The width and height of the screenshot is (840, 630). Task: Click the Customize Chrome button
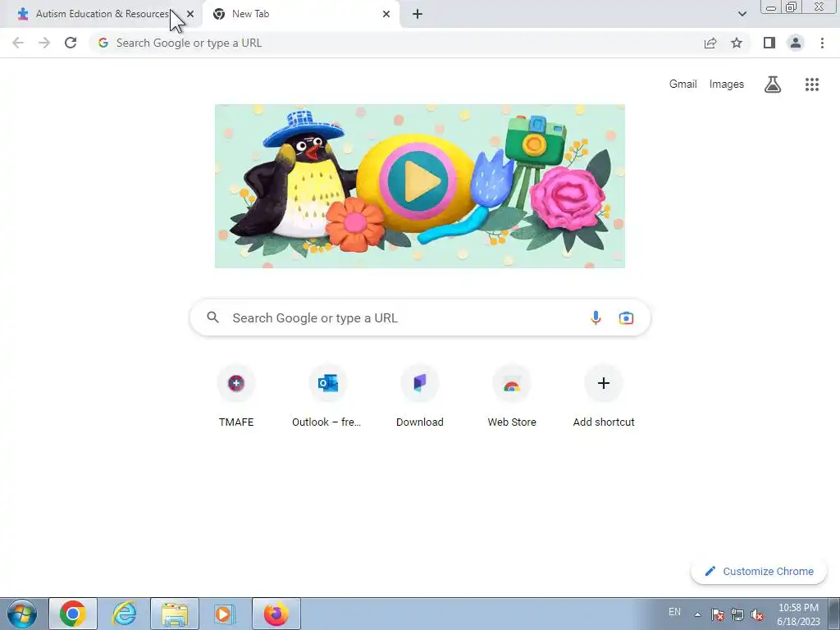click(x=759, y=571)
